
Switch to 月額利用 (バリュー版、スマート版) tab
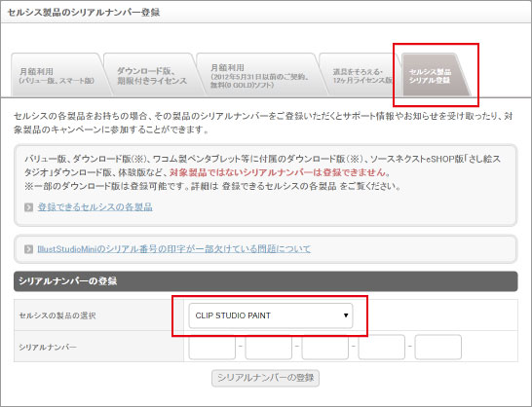pos(57,76)
